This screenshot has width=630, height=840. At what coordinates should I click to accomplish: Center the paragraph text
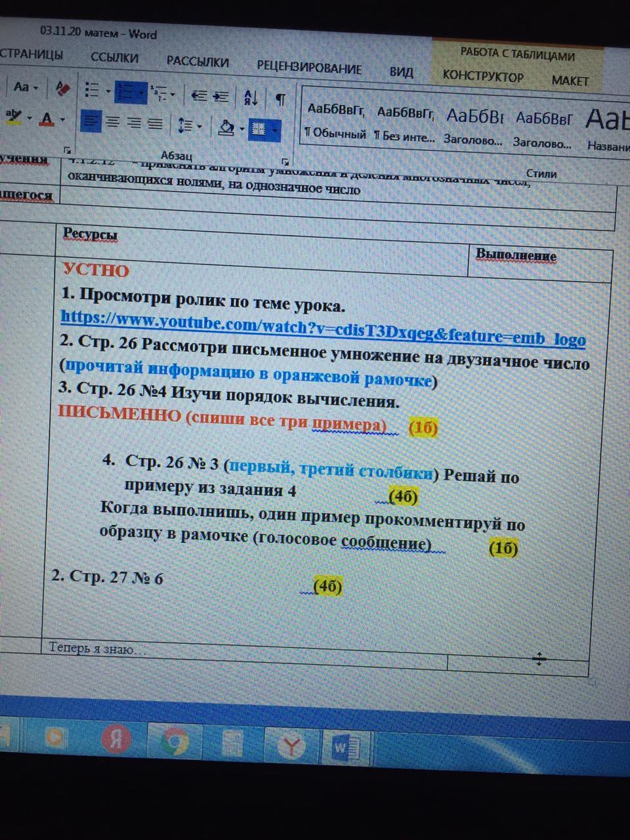tap(113, 122)
